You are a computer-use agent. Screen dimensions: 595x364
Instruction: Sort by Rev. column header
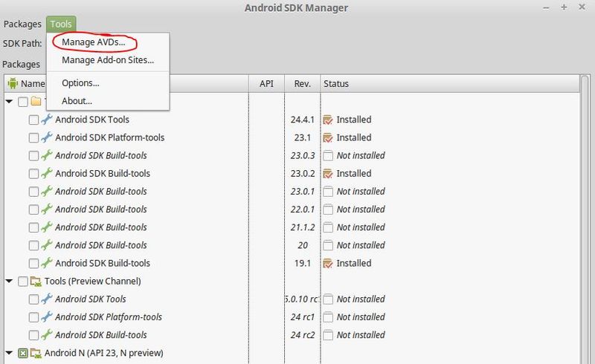pyautogui.click(x=303, y=83)
